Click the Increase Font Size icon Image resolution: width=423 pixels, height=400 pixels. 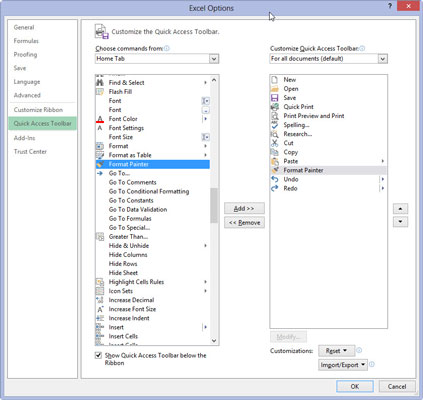100,309
